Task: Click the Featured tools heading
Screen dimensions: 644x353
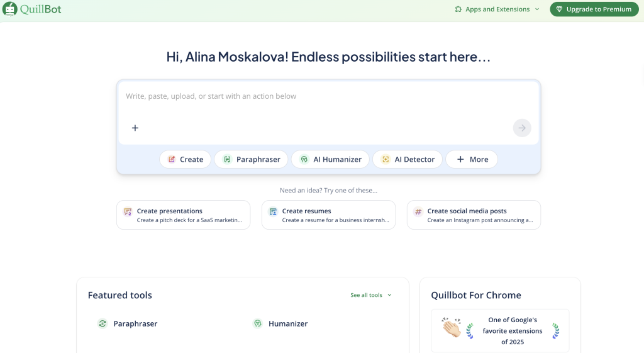Action: [120, 295]
